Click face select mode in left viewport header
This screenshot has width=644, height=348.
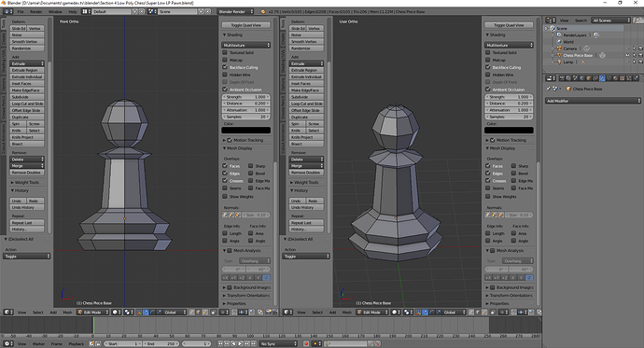tap(205, 313)
